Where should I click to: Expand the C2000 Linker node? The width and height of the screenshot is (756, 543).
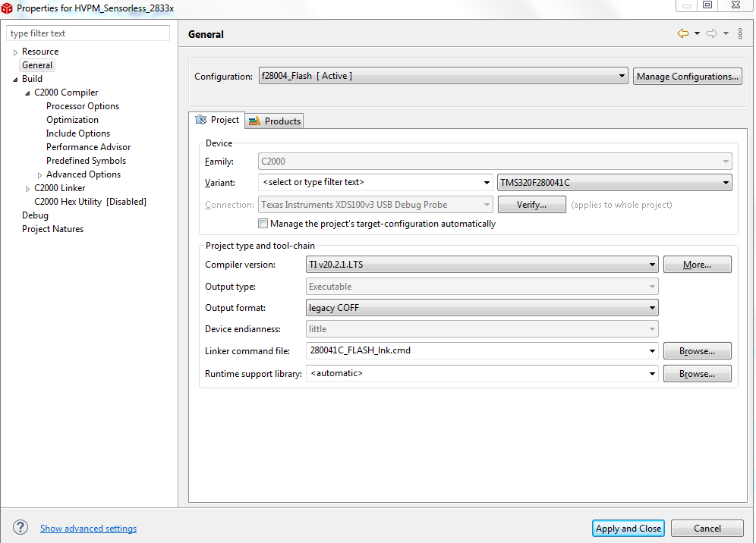(x=27, y=189)
